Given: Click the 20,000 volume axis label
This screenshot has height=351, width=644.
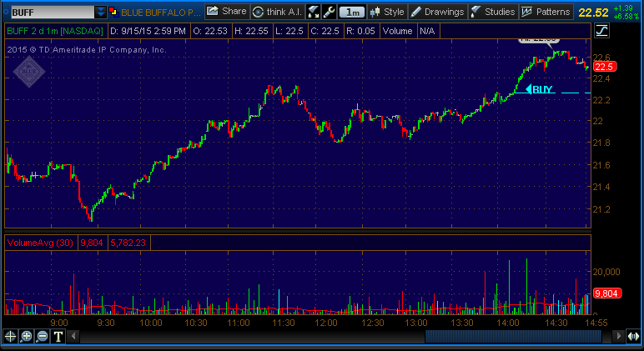Looking at the screenshot, I should tap(606, 271).
